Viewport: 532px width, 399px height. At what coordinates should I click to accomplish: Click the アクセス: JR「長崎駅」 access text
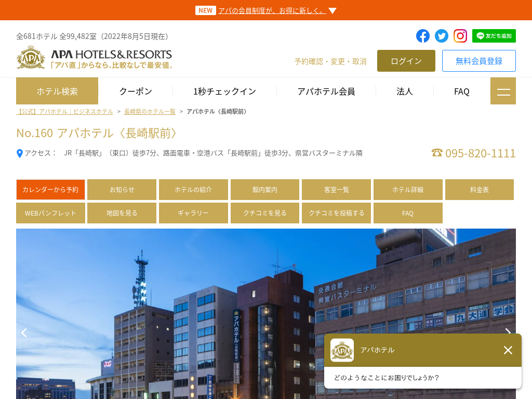pyautogui.click(x=193, y=153)
